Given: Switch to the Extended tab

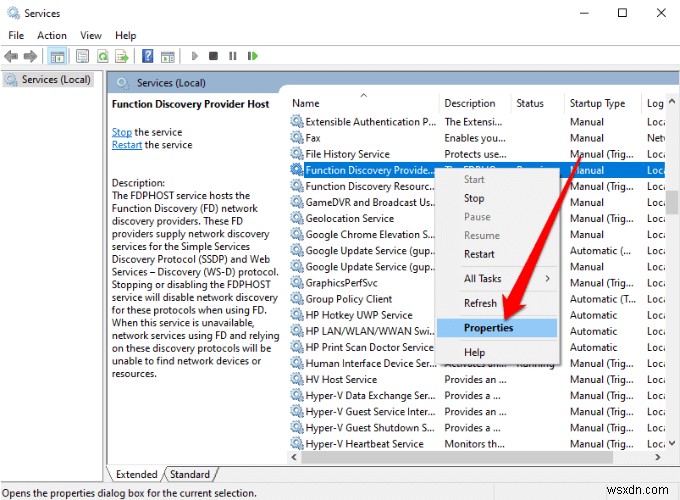Looking at the screenshot, I should [x=136, y=474].
